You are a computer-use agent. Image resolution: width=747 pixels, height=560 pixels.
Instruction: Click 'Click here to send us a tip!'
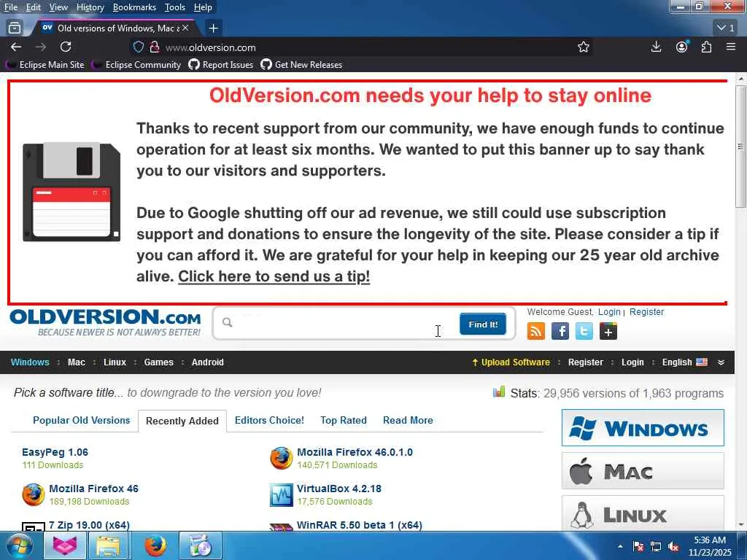(x=274, y=276)
